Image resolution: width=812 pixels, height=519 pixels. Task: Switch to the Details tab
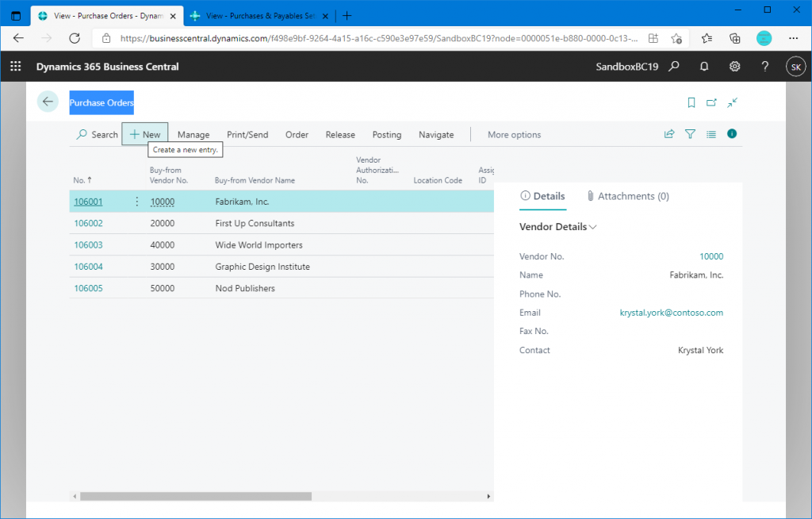pyautogui.click(x=542, y=196)
